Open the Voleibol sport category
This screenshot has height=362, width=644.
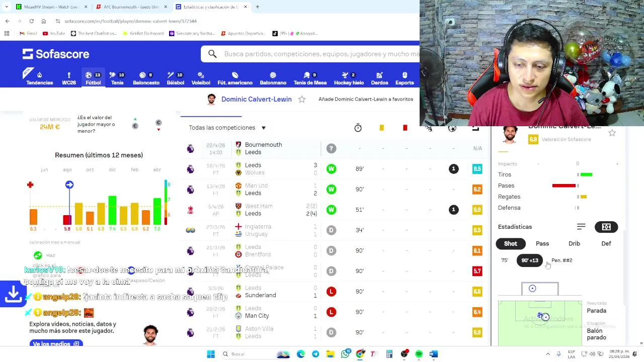click(201, 78)
